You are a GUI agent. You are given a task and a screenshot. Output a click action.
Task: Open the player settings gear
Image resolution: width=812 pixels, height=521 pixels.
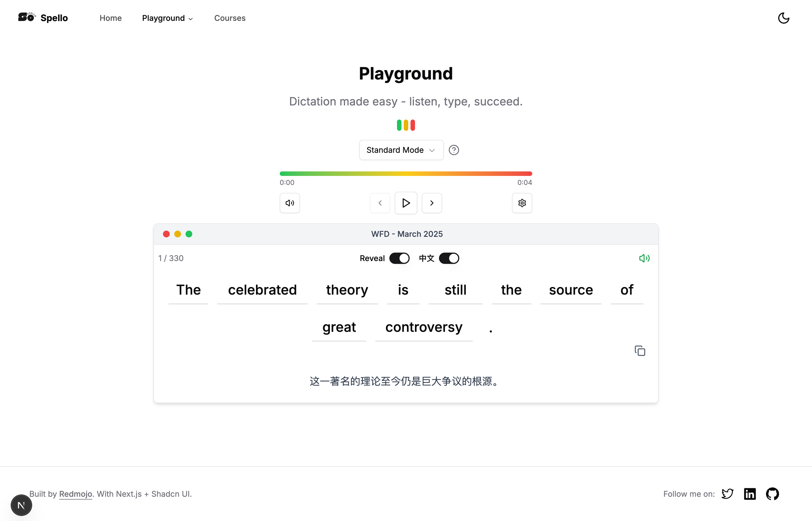tap(522, 203)
